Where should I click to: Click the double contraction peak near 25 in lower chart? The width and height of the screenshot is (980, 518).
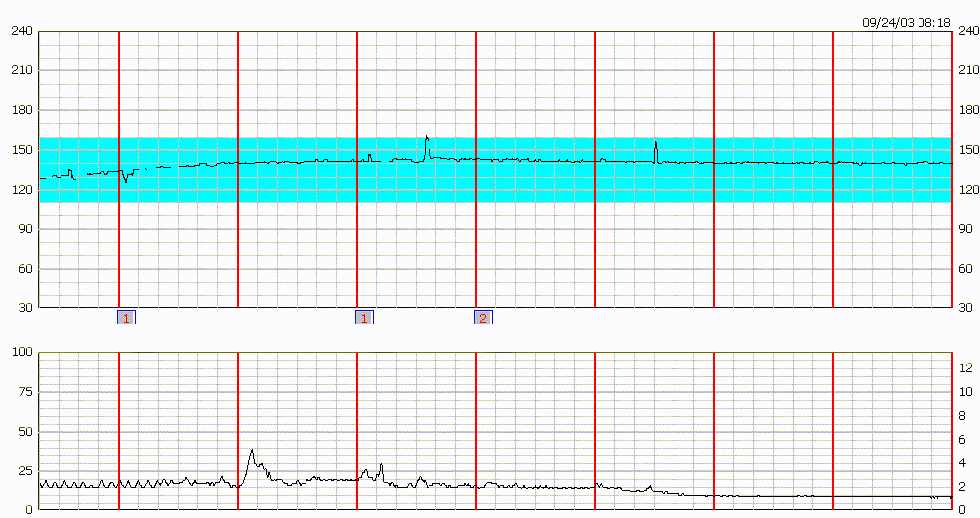point(373,470)
